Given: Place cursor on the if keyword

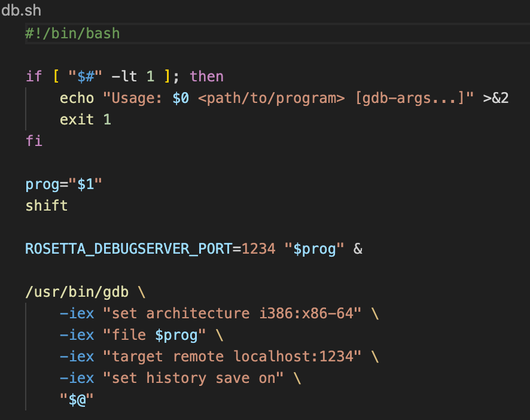Looking at the screenshot, I should [x=33, y=76].
